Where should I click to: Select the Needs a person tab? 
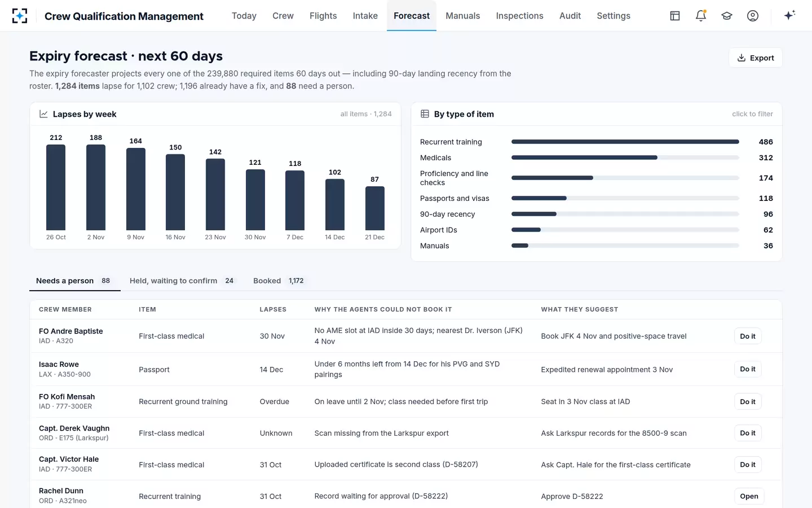point(75,281)
